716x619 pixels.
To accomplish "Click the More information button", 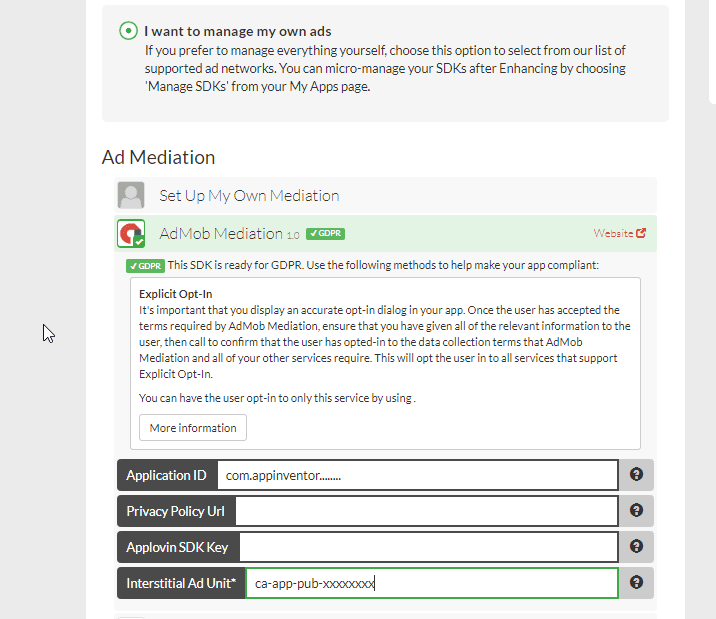I will coord(193,428).
